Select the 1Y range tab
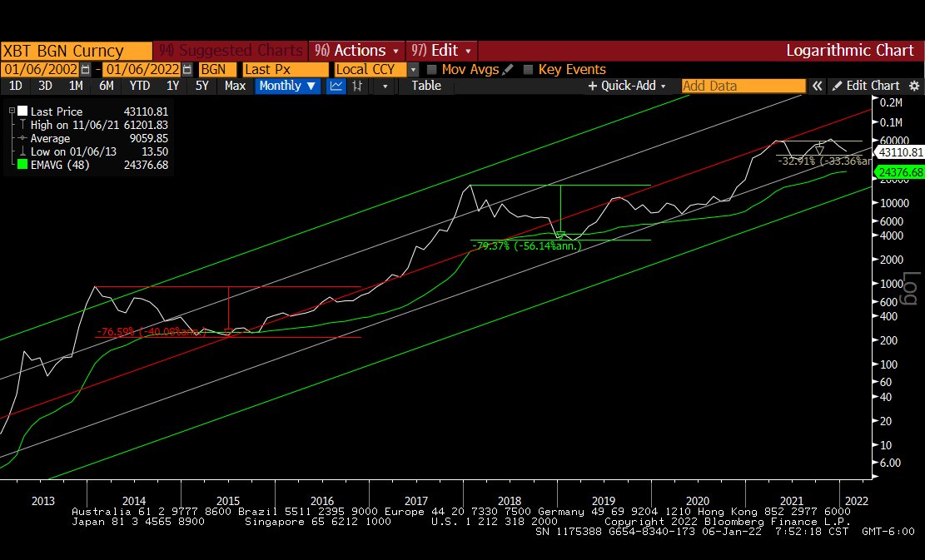925x560 pixels. [172, 86]
